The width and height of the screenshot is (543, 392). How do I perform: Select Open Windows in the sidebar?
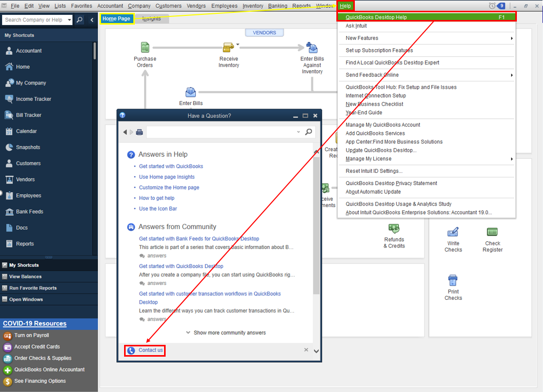(x=26, y=299)
